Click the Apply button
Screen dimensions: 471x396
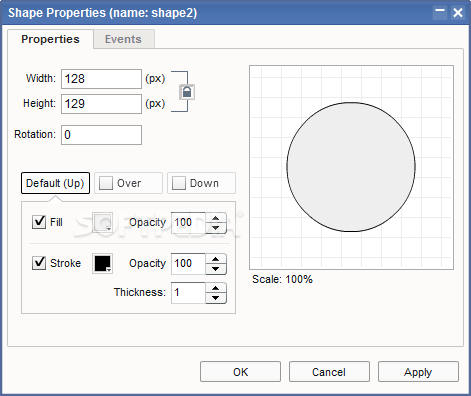click(418, 372)
